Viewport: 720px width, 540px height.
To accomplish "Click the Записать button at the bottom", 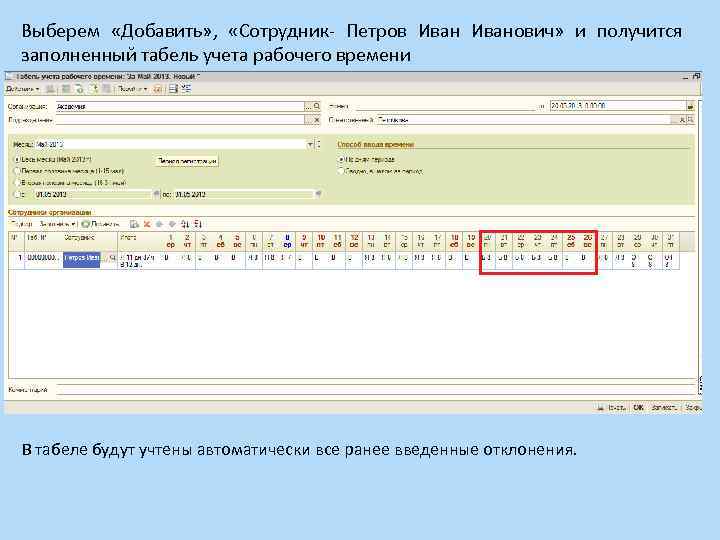I will (x=664, y=407).
